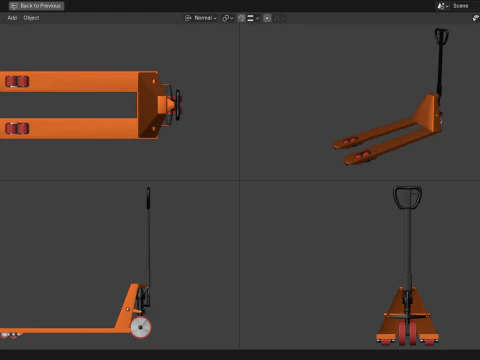
Task: Open the snap settings dropdown
Action: click(x=253, y=18)
